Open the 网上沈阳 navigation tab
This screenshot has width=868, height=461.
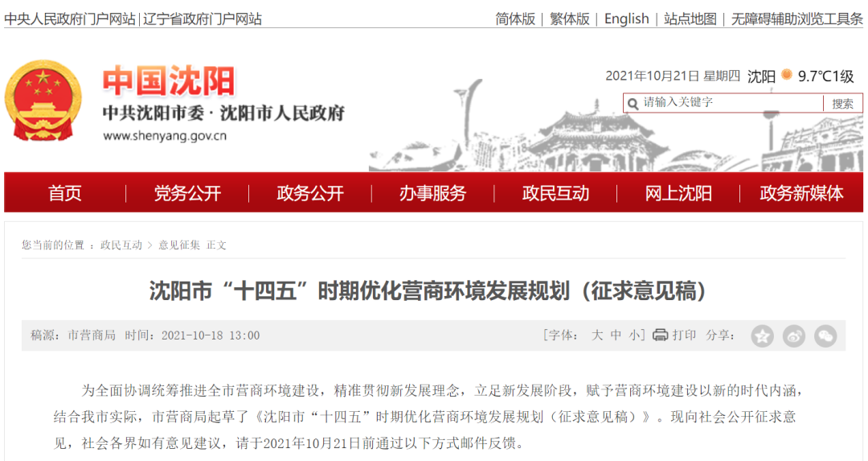pyautogui.click(x=678, y=193)
